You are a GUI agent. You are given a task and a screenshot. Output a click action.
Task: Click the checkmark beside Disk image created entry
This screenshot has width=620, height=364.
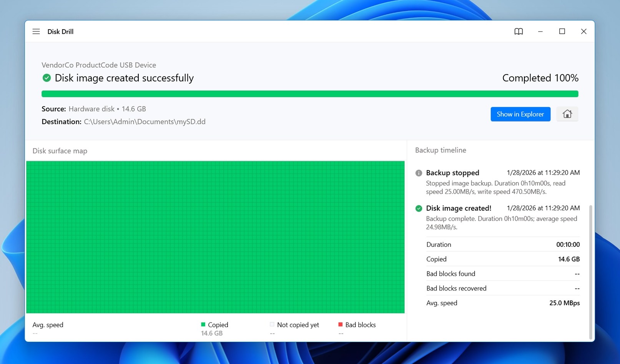418,208
